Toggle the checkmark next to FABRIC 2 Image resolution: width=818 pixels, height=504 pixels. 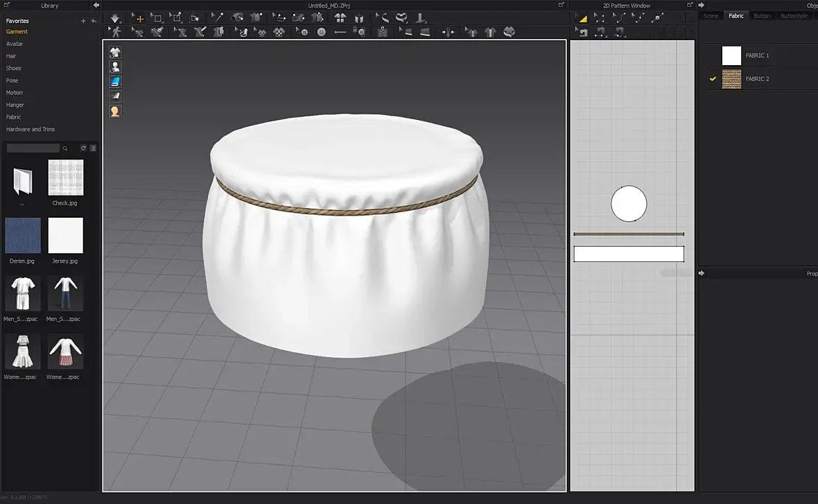712,79
